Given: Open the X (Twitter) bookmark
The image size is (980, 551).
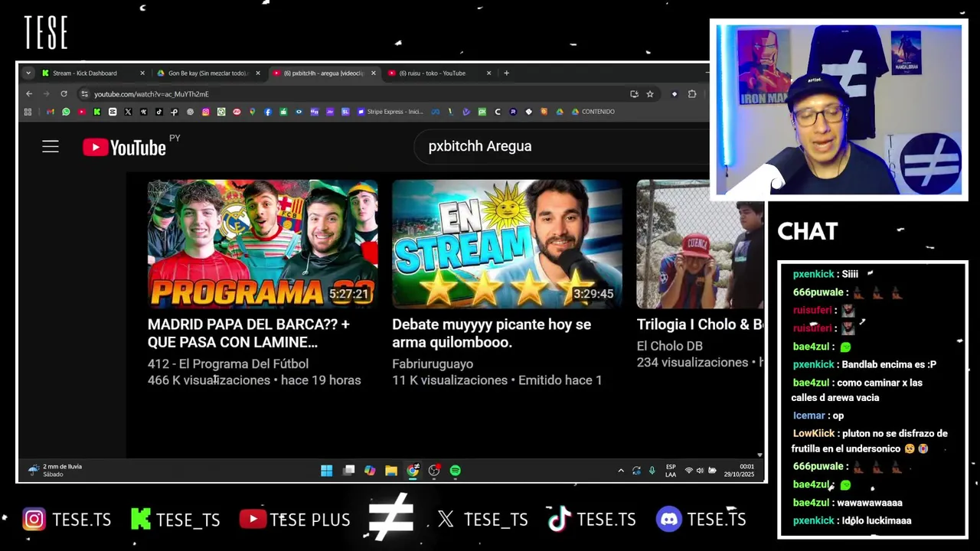Looking at the screenshot, I should [128, 112].
